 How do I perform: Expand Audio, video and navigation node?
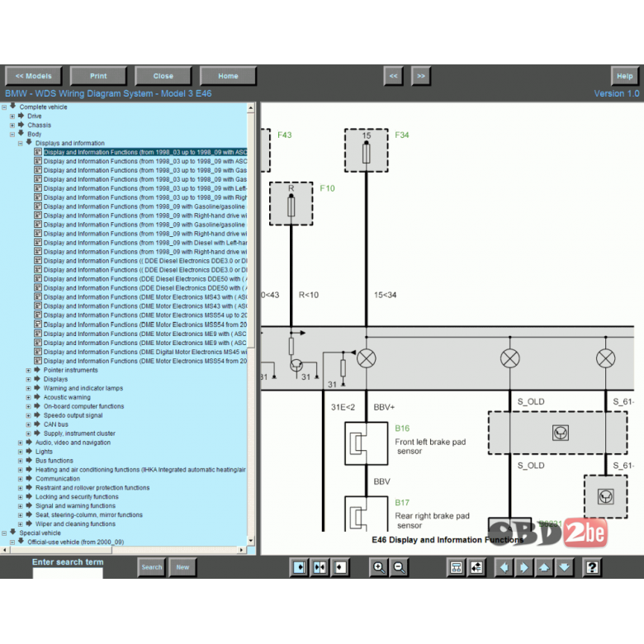(21, 443)
